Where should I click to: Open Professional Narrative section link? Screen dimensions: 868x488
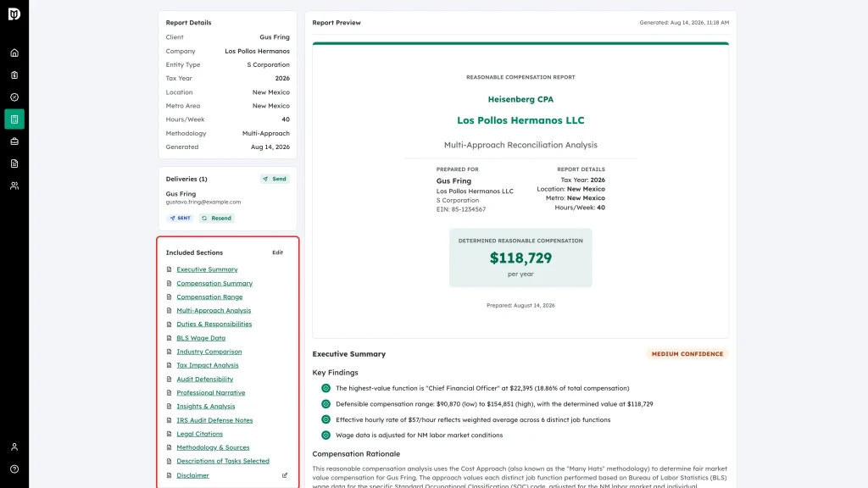pyautogui.click(x=211, y=393)
